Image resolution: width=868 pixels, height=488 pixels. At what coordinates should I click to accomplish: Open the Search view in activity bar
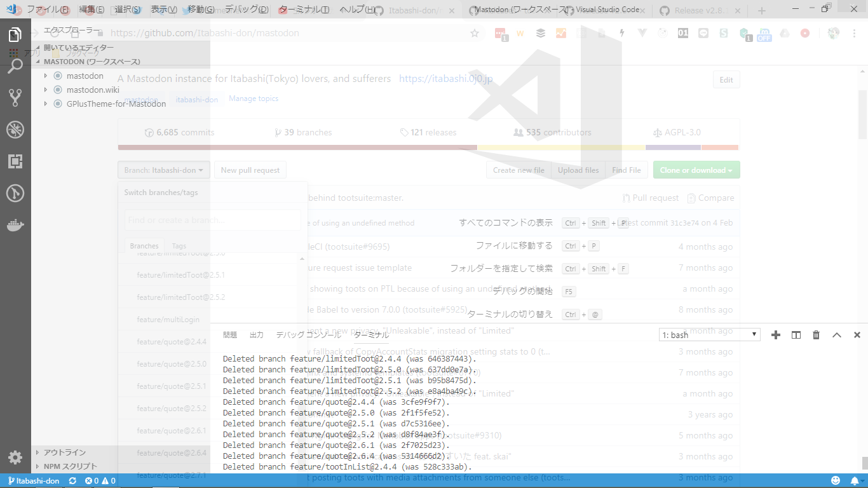click(15, 66)
